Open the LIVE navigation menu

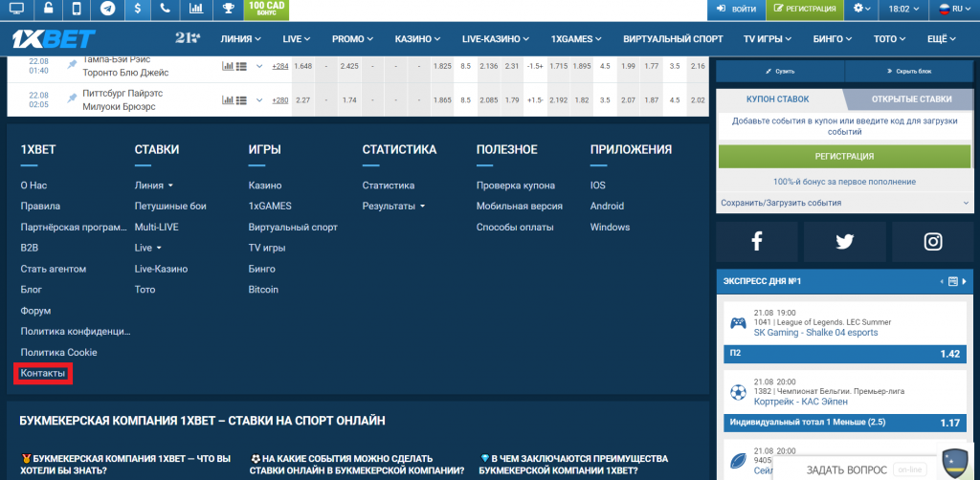coord(297,38)
